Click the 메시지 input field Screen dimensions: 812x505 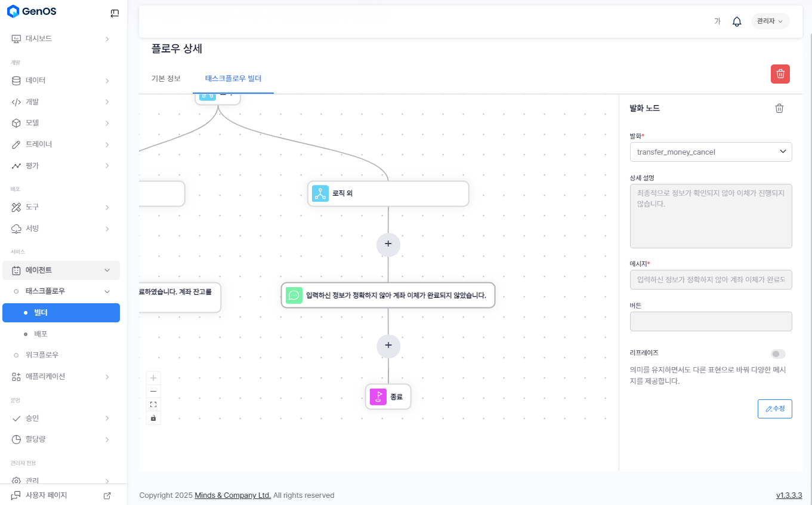[711, 279]
